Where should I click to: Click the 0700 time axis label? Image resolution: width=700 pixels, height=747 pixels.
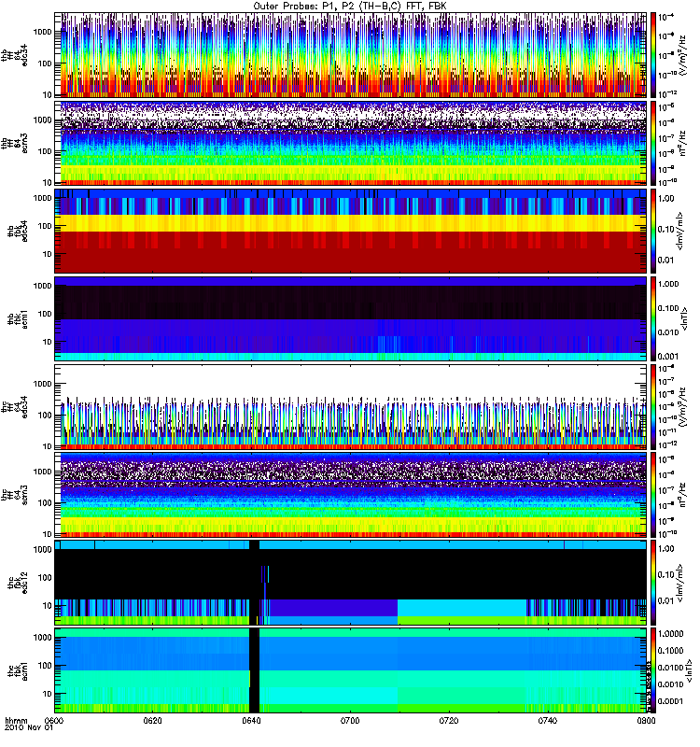(350, 720)
